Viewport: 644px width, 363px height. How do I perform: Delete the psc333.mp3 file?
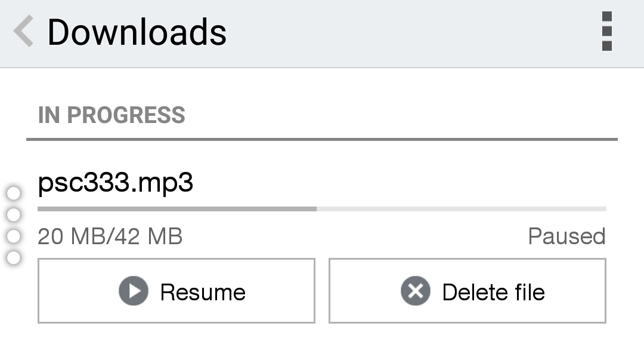(467, 291)
